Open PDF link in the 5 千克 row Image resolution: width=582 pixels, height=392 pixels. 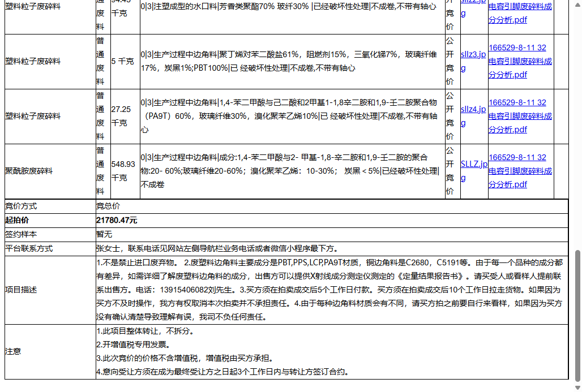[x=520, y=61]
